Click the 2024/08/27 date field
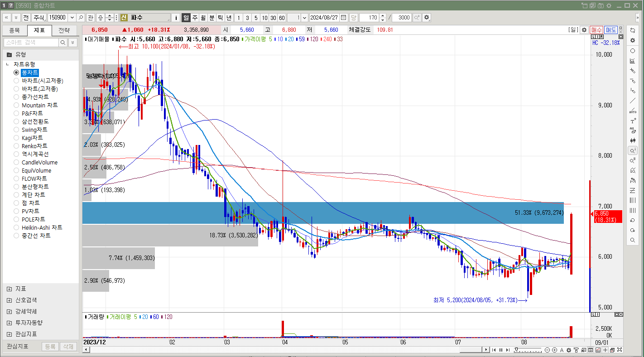Image resolution: width=644 pixels, height=357 pixels. [x=324, y=18]
